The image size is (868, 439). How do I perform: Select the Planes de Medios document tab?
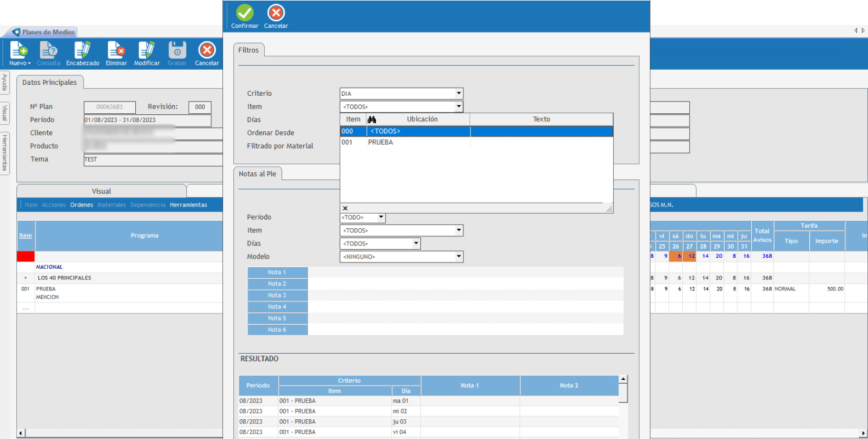coord(44,33)
